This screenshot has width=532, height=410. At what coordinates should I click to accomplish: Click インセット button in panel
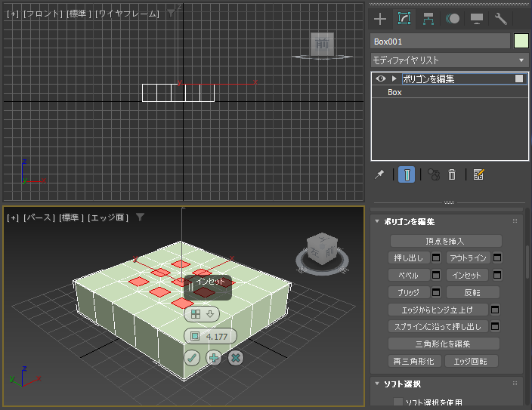pos(467,275)
